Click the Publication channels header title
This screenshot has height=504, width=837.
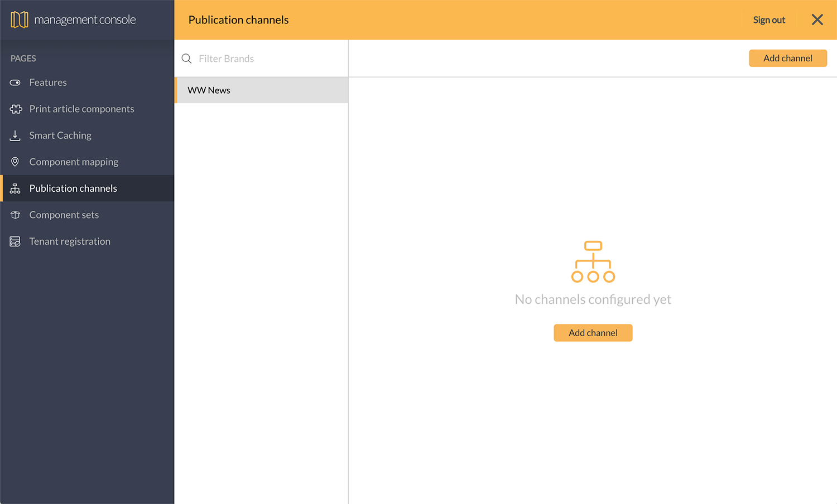[238, 20]
